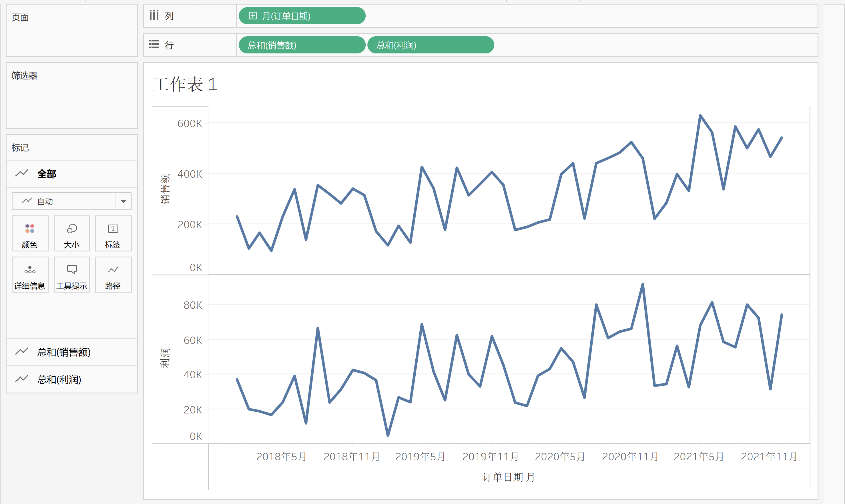The height and width of the screenshot is (504, 845).
Task: Click the 月(订单日期) pill in columns
Action: 302,16
